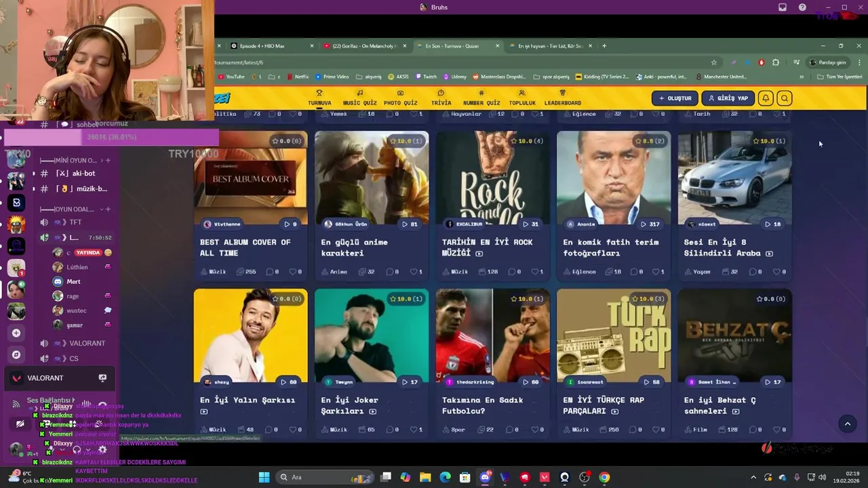Select user Lúthien in voice channel

tap(77, 267)
